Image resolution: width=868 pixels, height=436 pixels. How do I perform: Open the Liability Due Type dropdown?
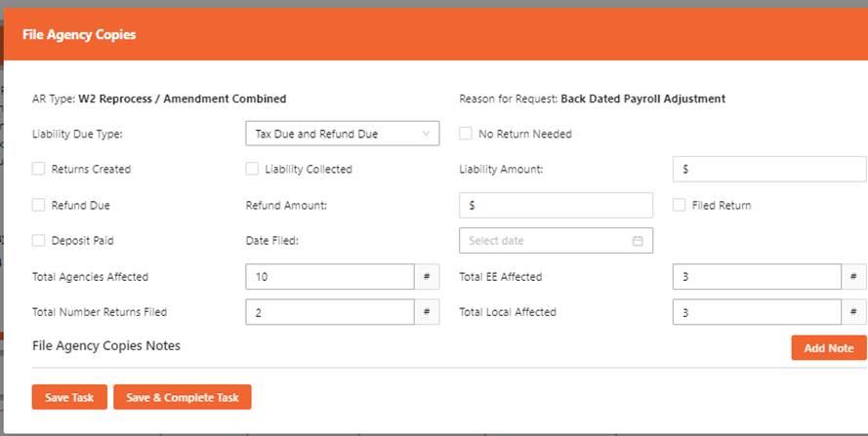pyautogui.click(x=342, y=134)
